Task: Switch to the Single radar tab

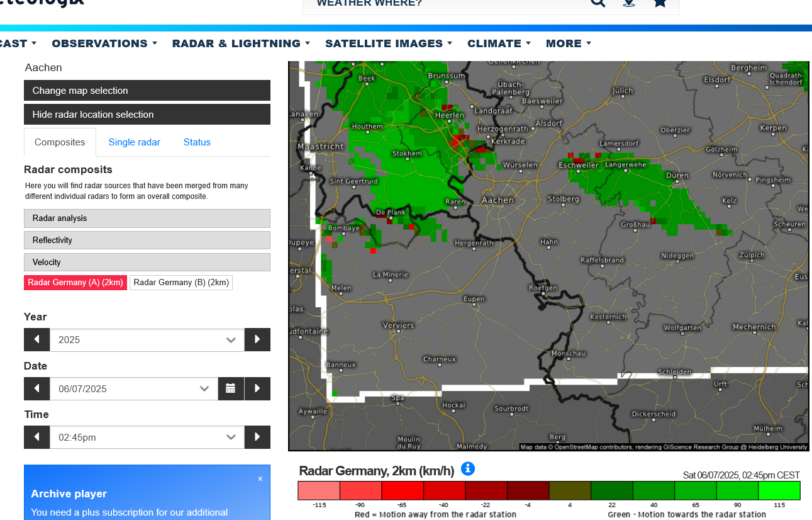Action: tap(134, 142)
